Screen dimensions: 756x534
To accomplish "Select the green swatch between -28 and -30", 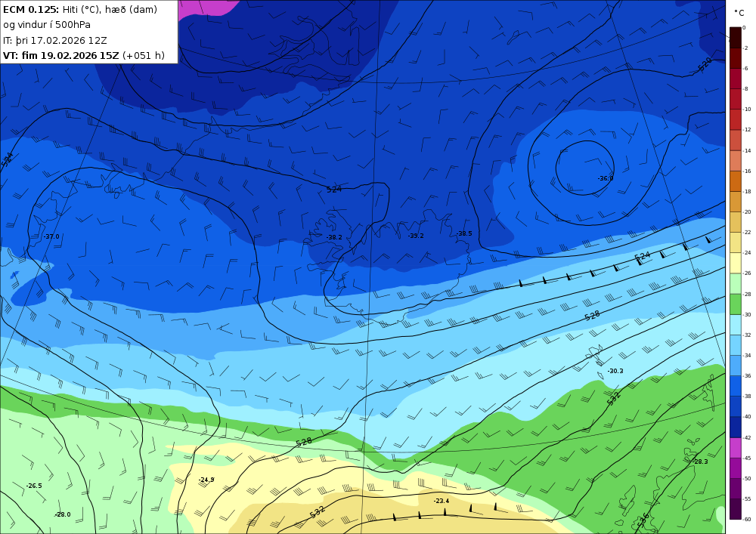I will (x=736, y=304).
